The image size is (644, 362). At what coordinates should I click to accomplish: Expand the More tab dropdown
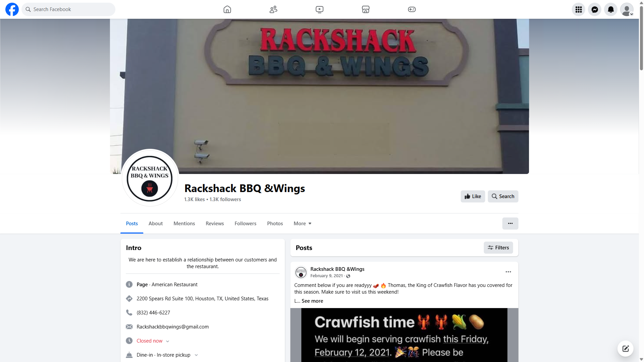pyautogui.click(x=303, y=224)
